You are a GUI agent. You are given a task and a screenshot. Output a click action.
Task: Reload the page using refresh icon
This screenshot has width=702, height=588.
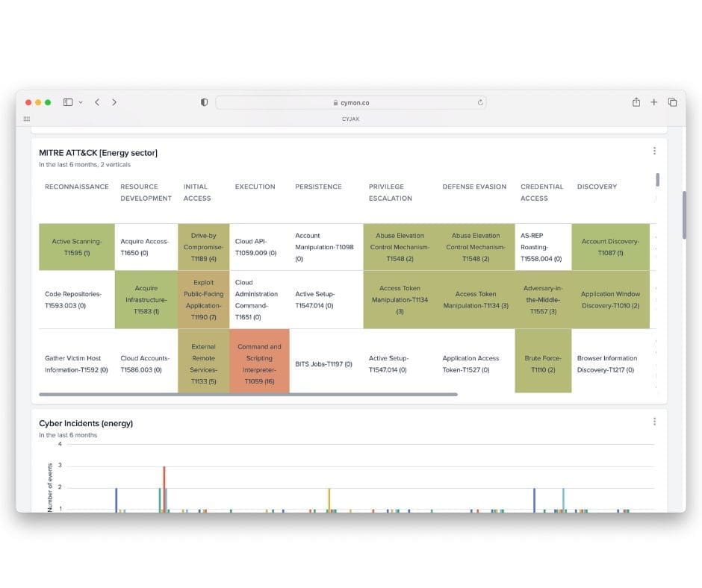479,102
